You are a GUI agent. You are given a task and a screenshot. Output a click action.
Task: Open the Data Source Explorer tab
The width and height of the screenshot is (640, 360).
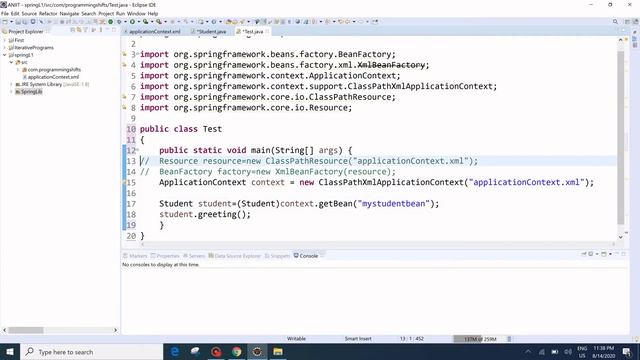point(235,256)
